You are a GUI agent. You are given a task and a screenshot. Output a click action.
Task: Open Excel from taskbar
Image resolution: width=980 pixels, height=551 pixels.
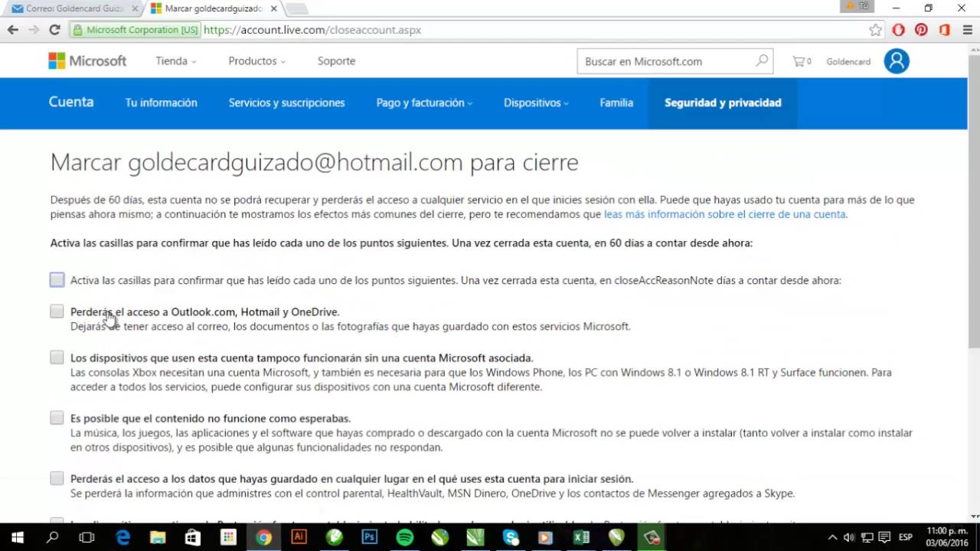point(581,537)
